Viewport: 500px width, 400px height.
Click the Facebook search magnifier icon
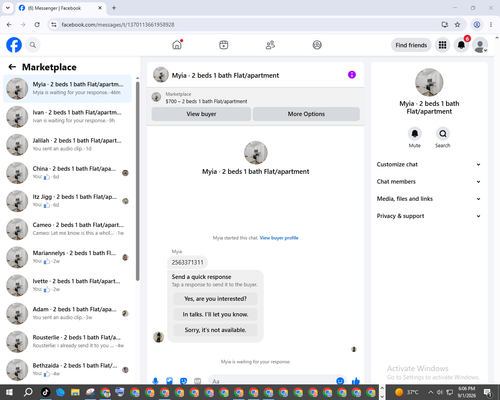click(33, 45)
